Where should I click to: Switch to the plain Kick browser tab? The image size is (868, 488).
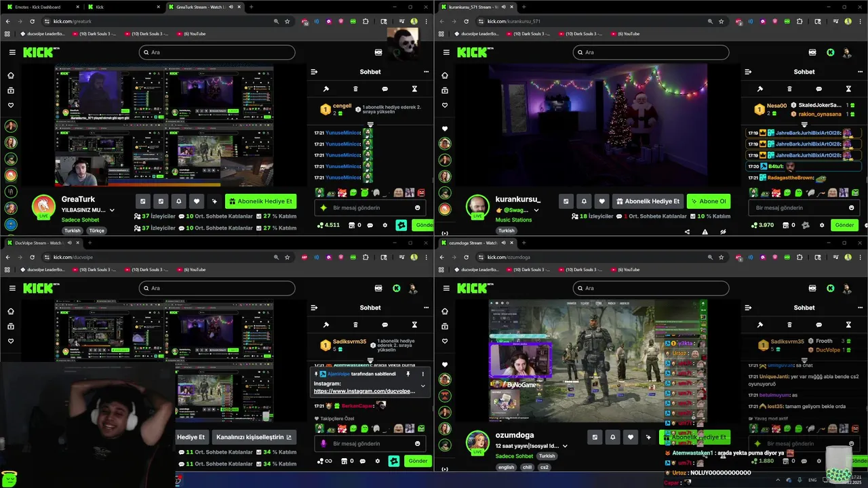(x=124, y=7)
